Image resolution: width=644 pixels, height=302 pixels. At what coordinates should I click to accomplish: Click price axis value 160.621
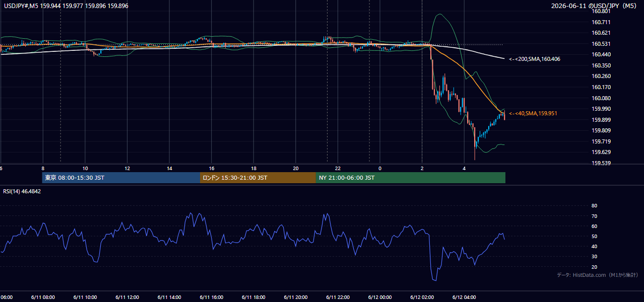[601, 33]
